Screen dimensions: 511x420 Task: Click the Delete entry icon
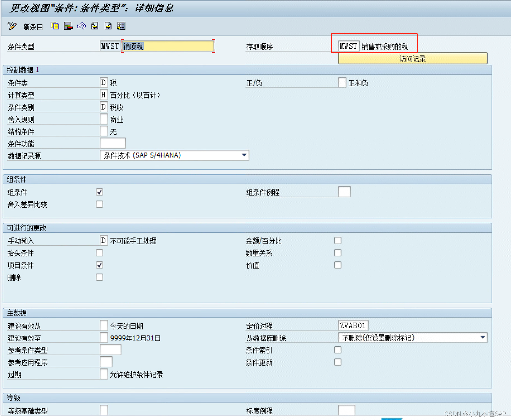(68, 26)
